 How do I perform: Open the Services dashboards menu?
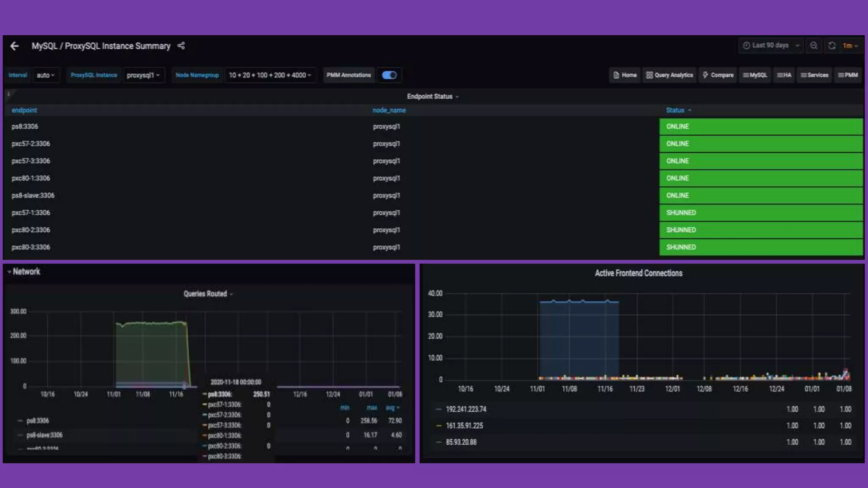(814, 75)
